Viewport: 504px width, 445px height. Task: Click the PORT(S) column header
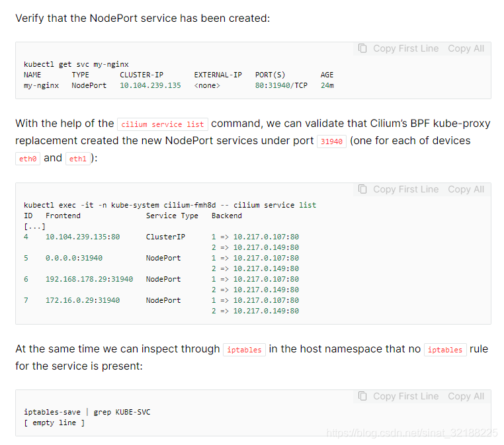tap(271, 75)
